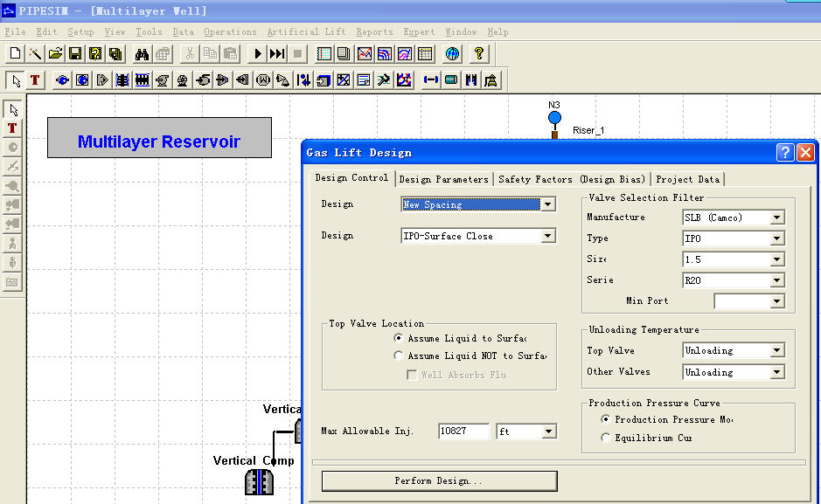Viewport: 821px width, 504px height.
Task: Select the riser tool icon at toolbar end
Action: (491, 80)
